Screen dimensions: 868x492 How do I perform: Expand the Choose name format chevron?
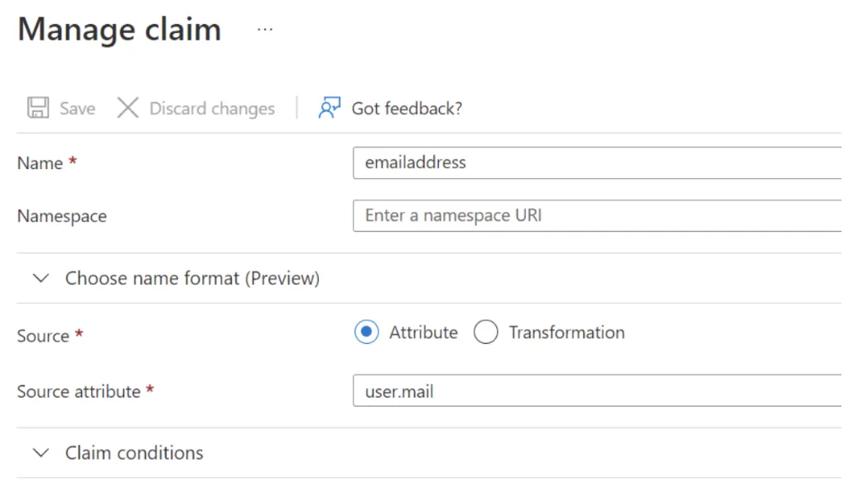[x=41, y=278]
